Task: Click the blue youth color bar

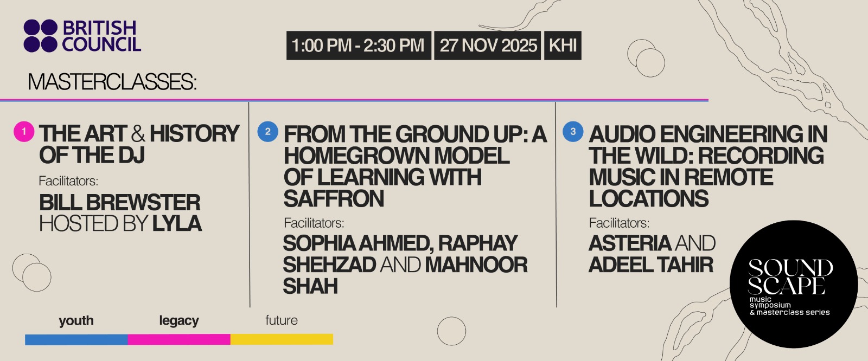Action: pos(76,339)
